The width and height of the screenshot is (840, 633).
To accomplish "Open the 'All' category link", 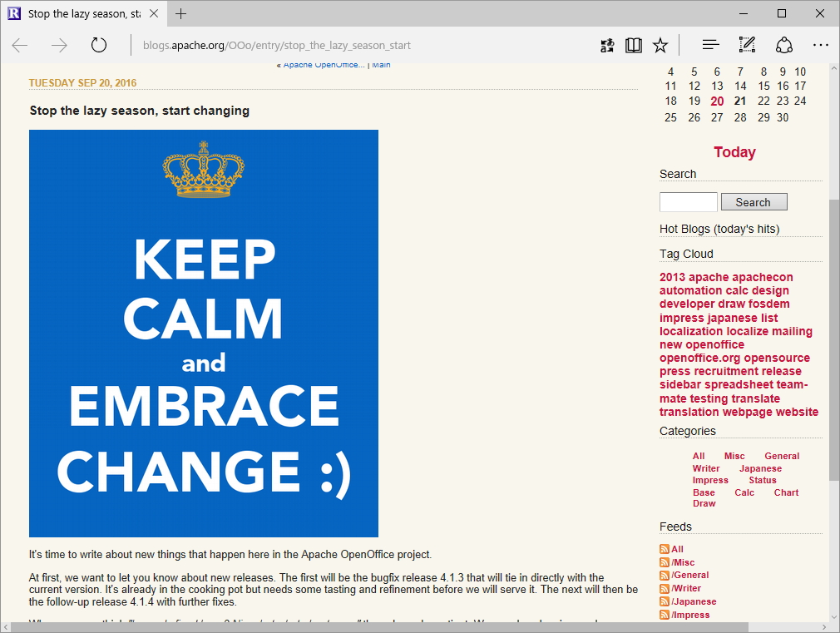I will [x=699, y=456].
